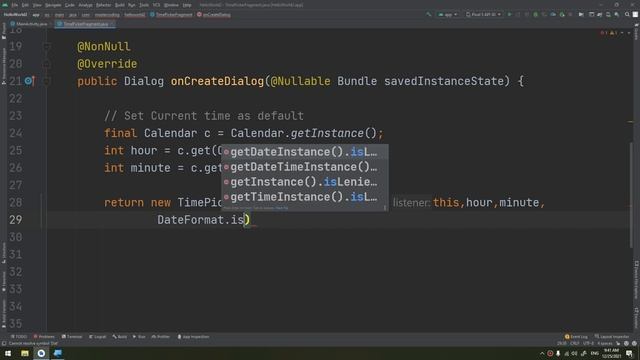Open the Profiler tool window

(x=161, y=337)
